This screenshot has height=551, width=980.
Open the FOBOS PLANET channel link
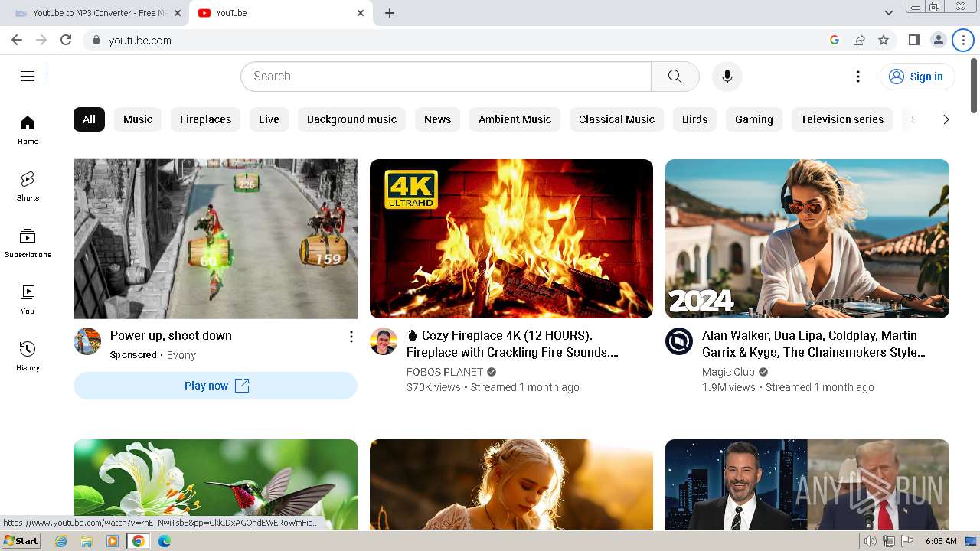(445, 372)
